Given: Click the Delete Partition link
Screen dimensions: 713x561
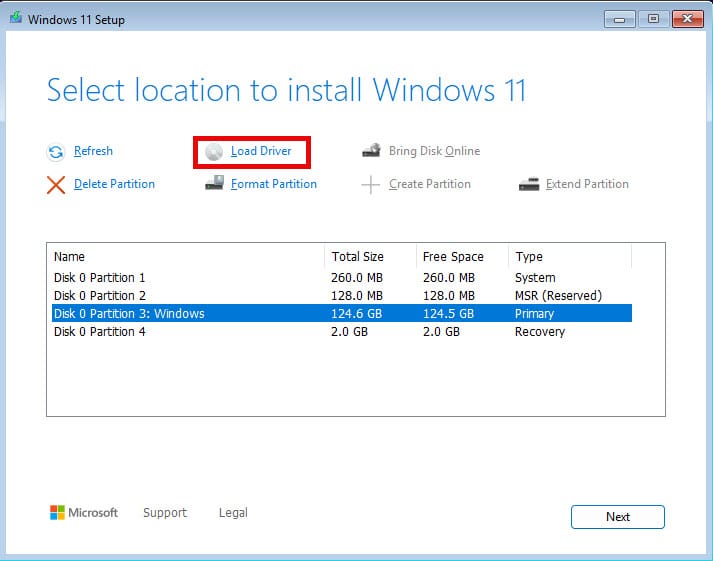Looking at the screenshot, I should pyautogui.click(x=114, y=184).
